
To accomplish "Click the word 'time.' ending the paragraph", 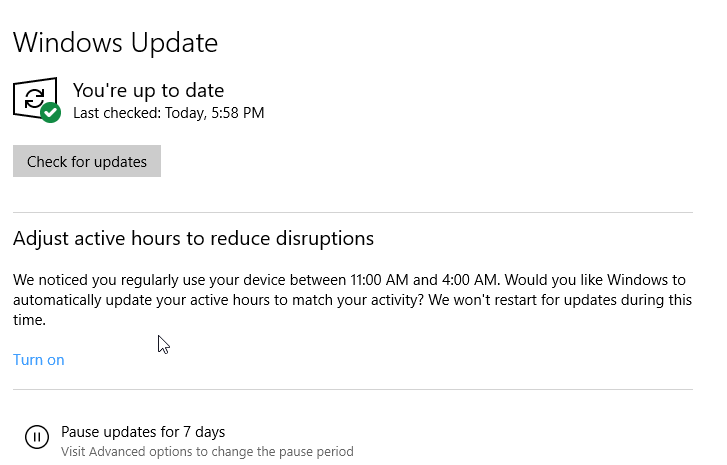I will [29, 320].
